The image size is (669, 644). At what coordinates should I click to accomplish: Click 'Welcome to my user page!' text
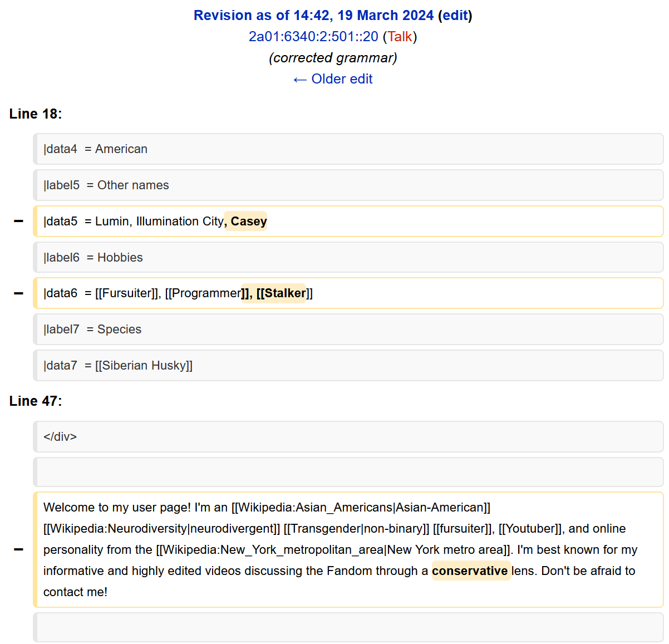click(x=117, y=508)
